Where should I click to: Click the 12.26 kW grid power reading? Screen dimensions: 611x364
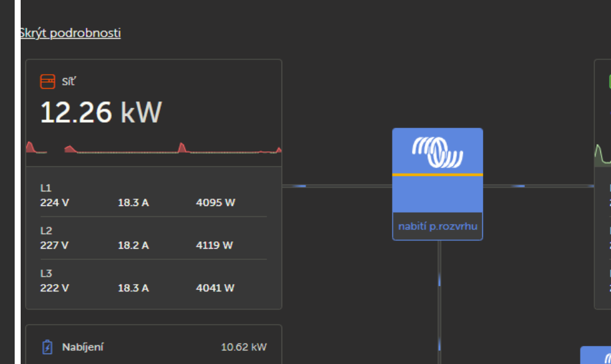pos(101,113)
